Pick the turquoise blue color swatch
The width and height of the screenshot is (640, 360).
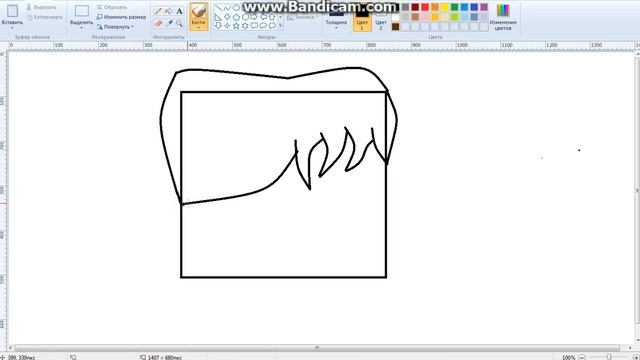tap(464, 7)
